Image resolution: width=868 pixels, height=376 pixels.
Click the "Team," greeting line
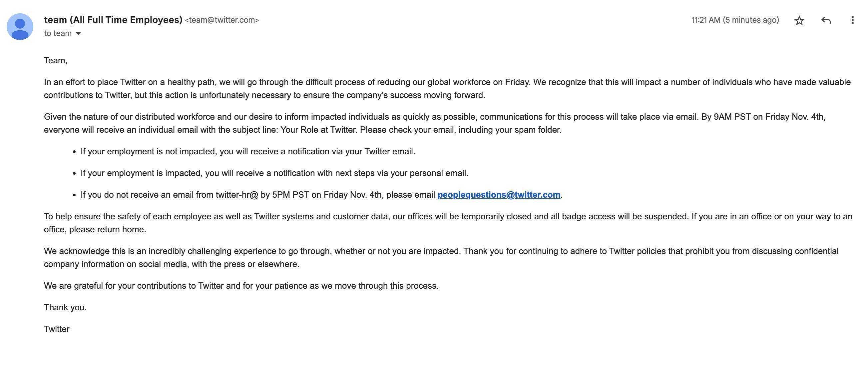(56, 61)
